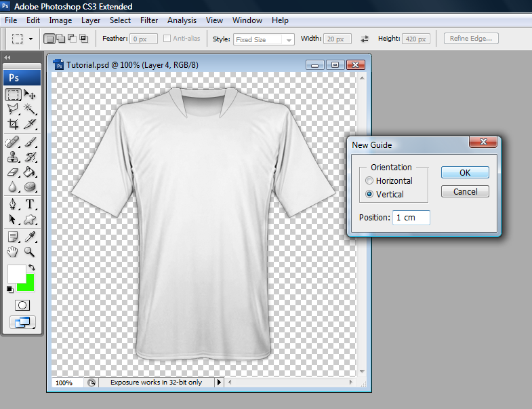Select the Rectangular Marquee tool

click(x=14, y=95)
